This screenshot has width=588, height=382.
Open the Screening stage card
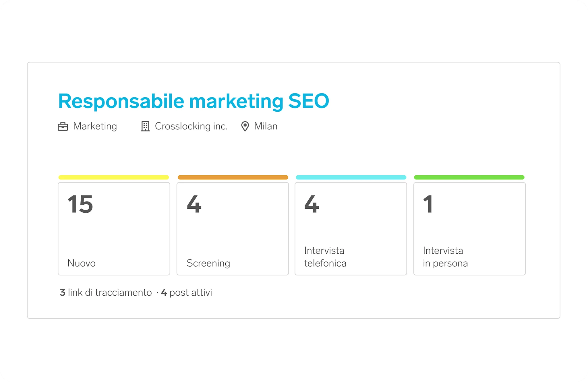coord(233,229)
